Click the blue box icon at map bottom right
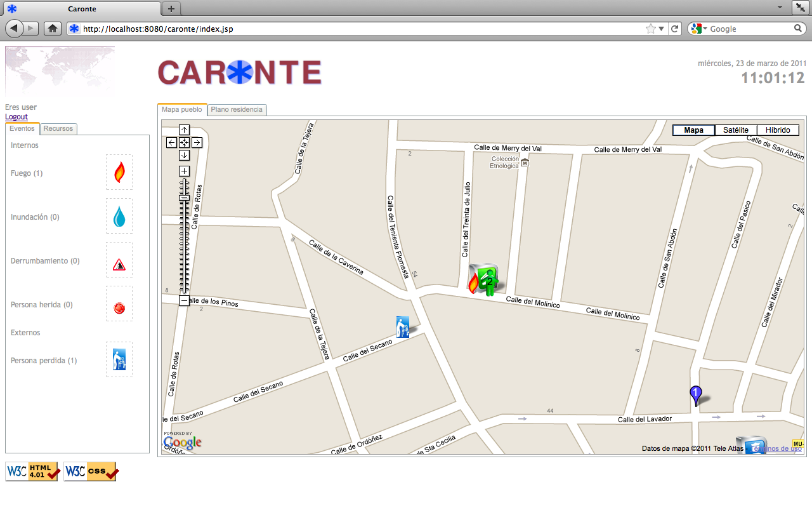Screen dimensions: 812x508 click(751, 445)
